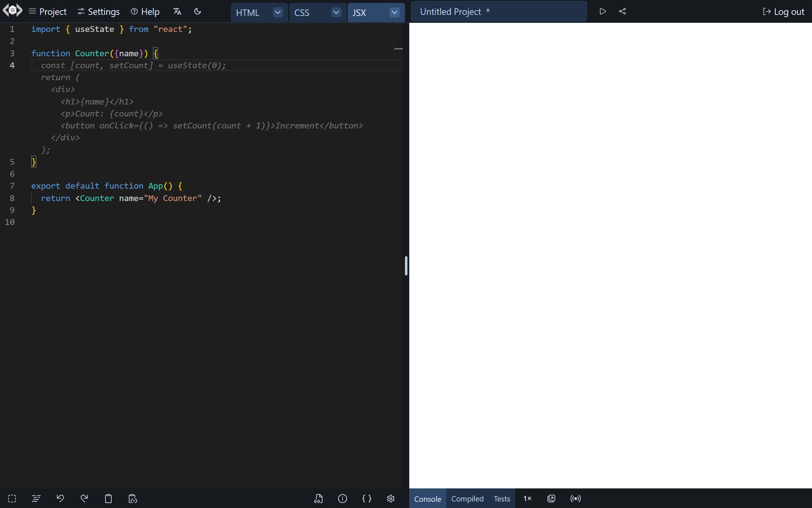Viewport: 812px width, 508px height.
Task: Toggle live reload with the broadcast icon
Action: (575, 499)
